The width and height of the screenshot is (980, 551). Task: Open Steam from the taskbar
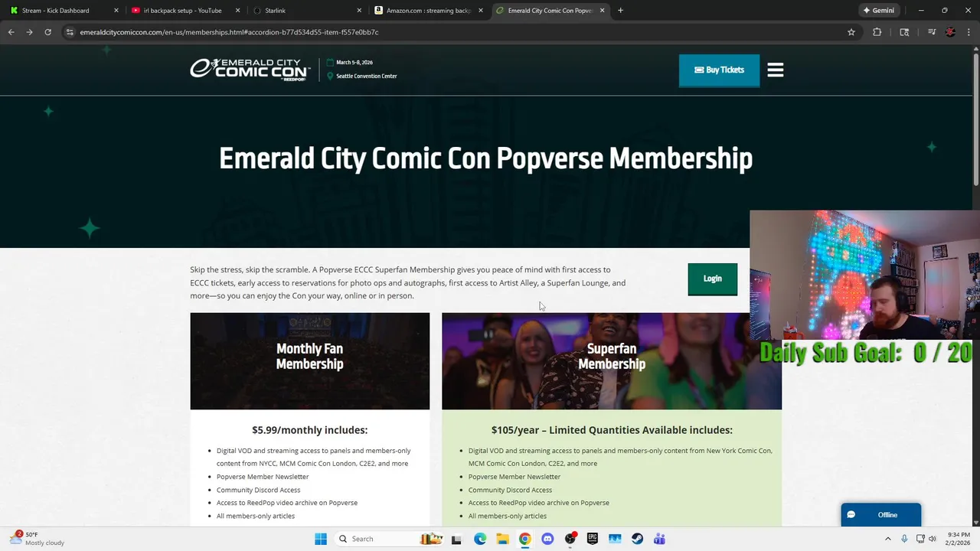click(637, 539)
